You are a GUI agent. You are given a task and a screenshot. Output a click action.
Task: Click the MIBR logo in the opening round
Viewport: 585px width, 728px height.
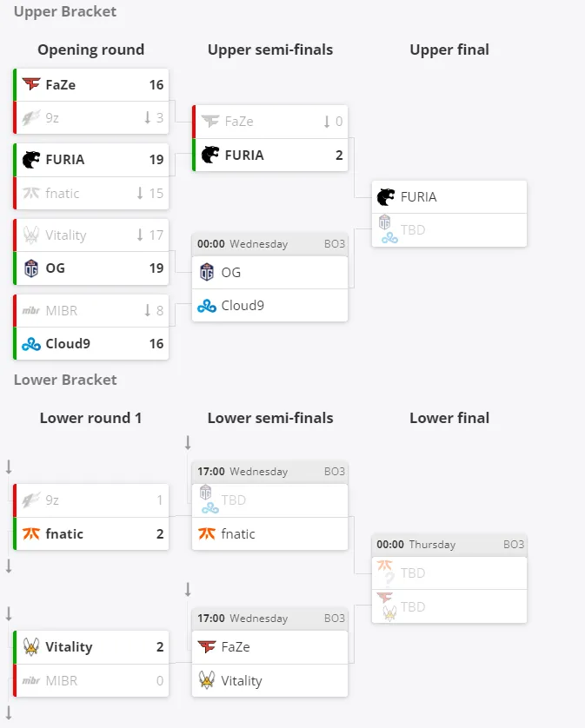31,310
